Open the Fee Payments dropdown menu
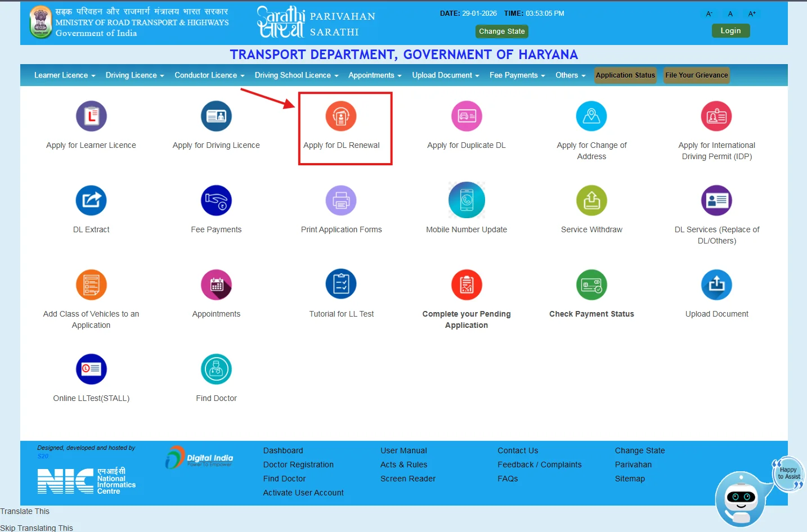 517,75
